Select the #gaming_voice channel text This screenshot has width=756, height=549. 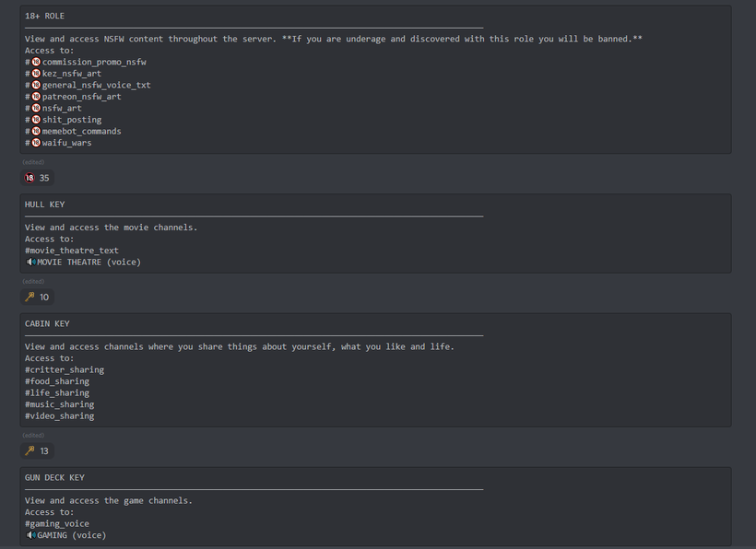[57, 523]
